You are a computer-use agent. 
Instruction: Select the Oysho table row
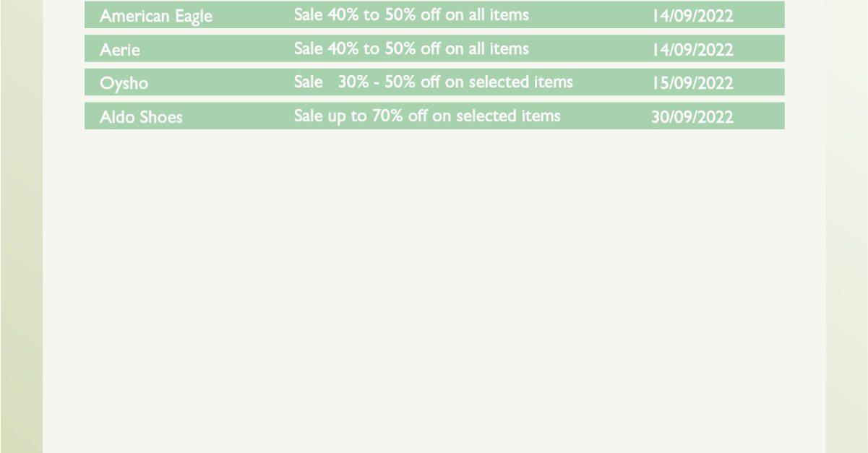click(x=434, y=82)
